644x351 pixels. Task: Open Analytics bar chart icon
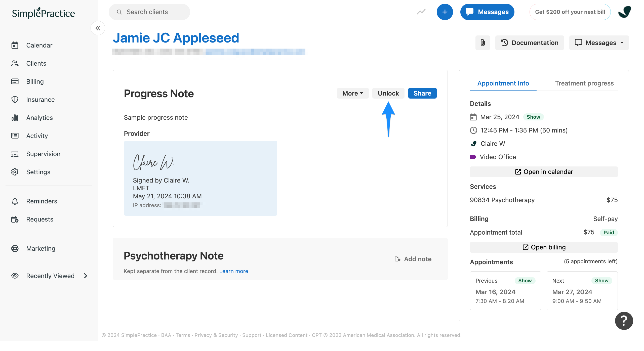tap(15, 118)
